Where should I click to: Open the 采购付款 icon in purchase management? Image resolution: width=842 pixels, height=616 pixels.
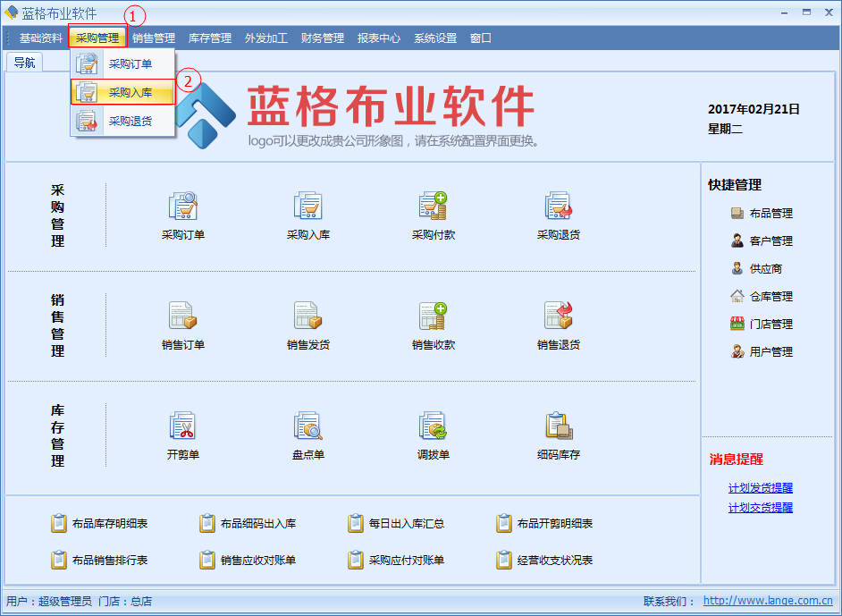[x=434, y=207]
